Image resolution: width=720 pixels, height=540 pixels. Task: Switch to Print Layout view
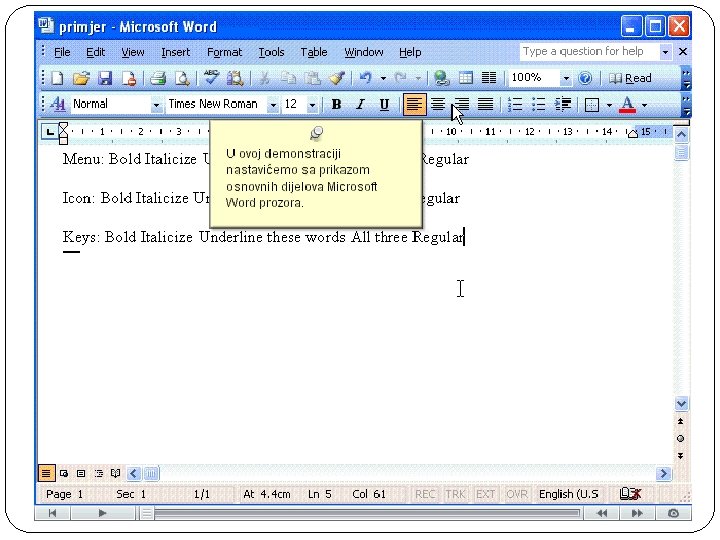click(81, 473)
